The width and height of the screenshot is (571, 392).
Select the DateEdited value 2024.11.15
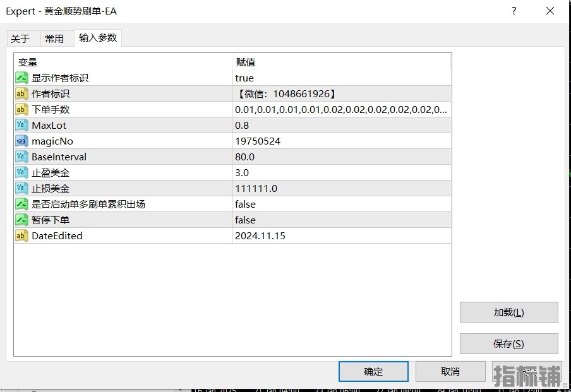[342, 235]
